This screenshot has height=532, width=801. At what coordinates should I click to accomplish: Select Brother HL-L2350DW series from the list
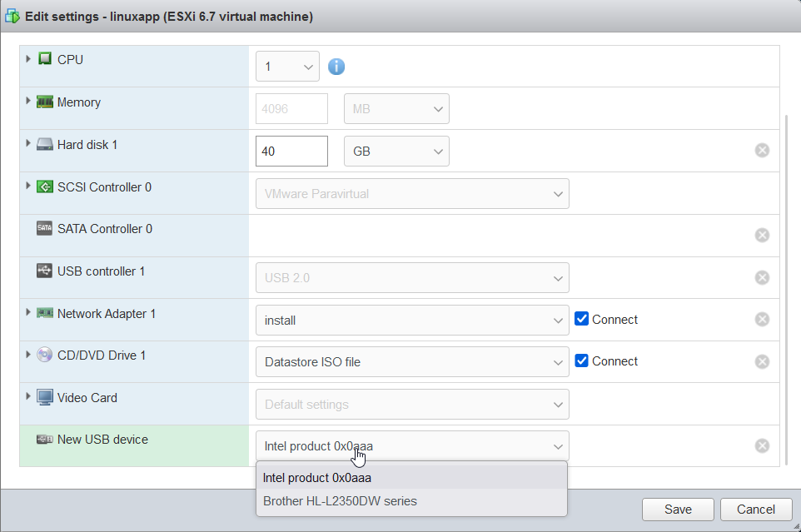coord(340,501)
